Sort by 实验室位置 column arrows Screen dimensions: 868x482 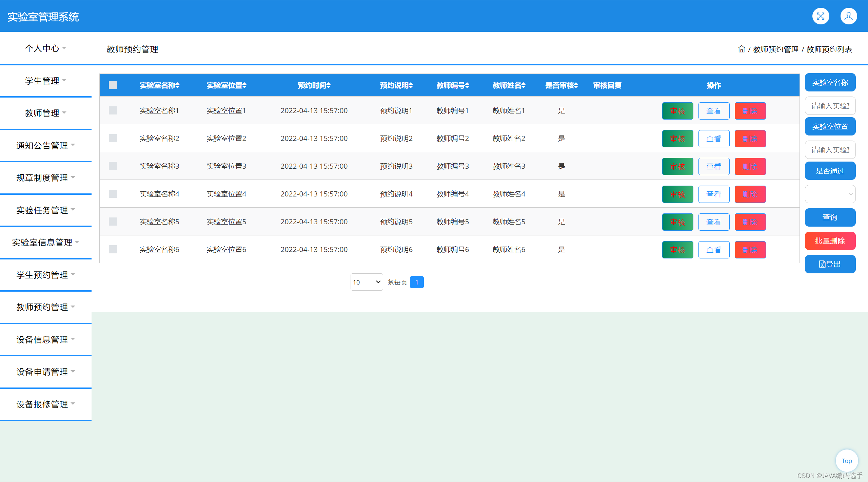[x=244, y=85]
